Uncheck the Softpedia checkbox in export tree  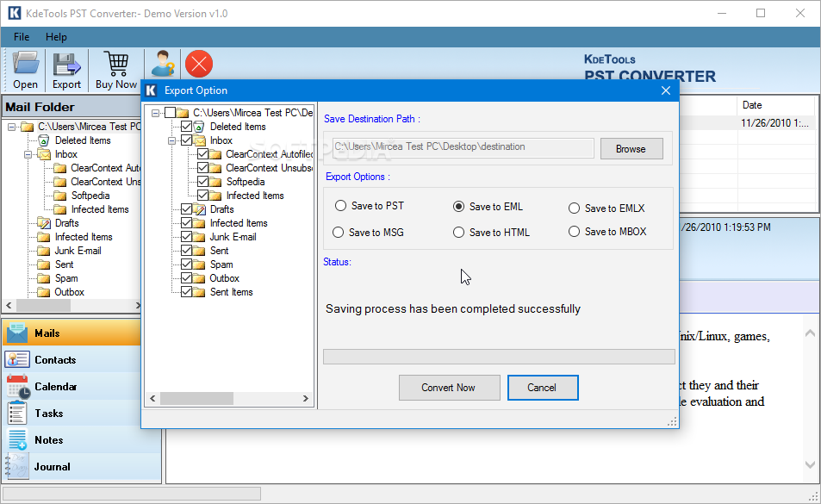202,181
